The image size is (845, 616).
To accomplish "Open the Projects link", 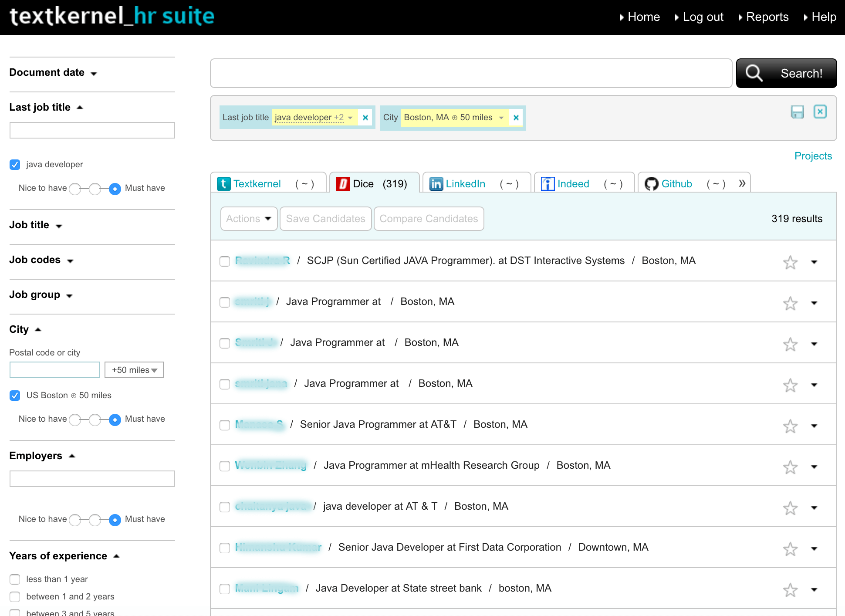I will coord(813,156).
